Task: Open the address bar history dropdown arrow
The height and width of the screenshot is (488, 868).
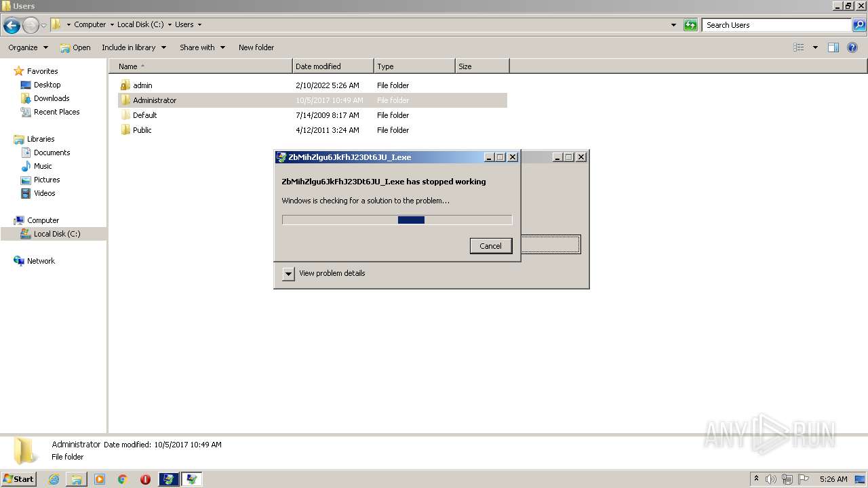Action: click(x=673, y=25)
